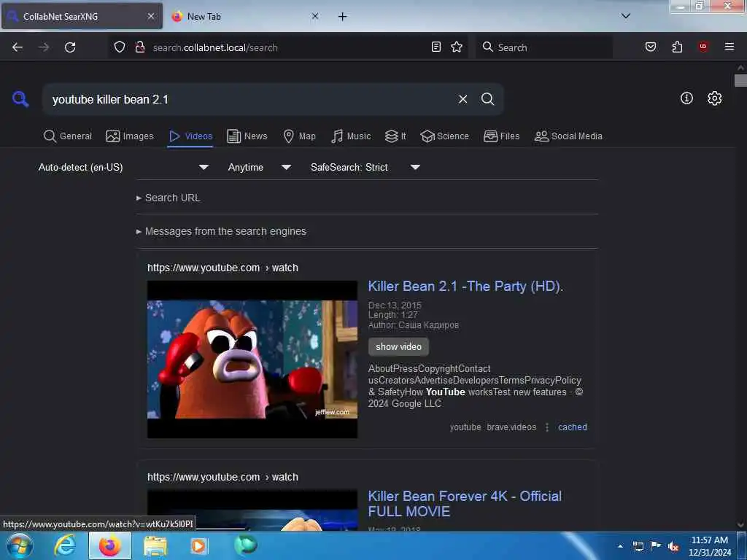List all tabs with the chevron button

tap(626, 16)
